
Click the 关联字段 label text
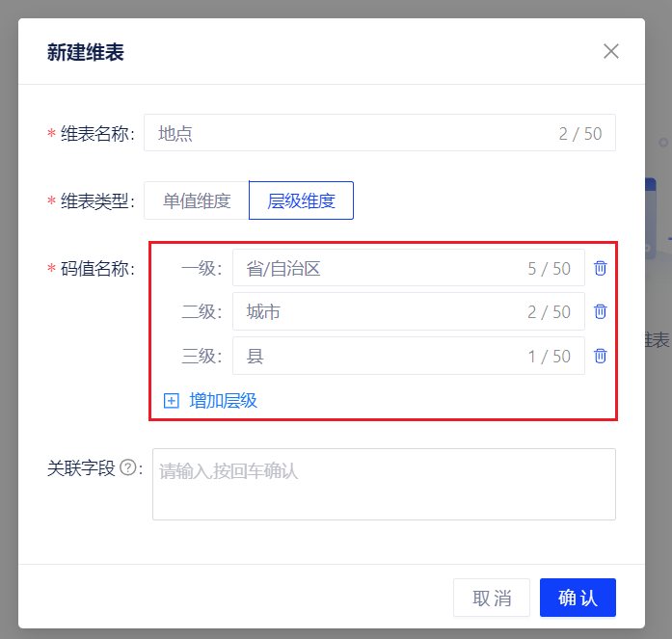tap(81, 468)
